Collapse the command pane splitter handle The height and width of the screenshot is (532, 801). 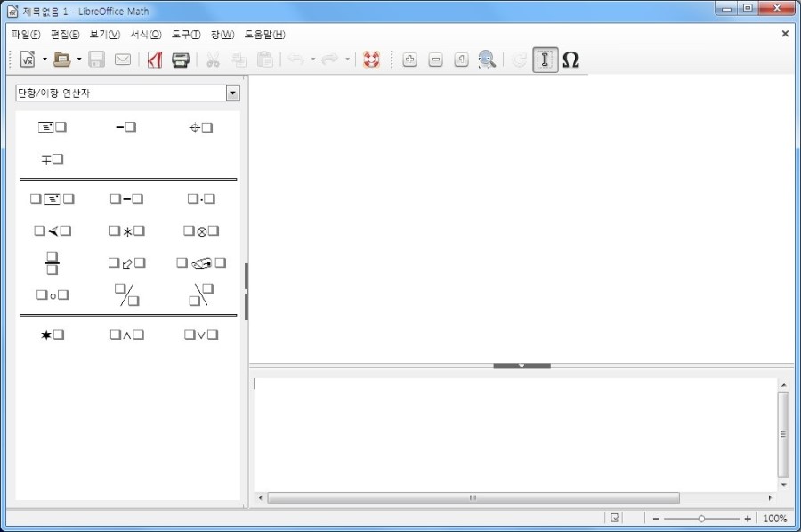(x=522, y=366)
